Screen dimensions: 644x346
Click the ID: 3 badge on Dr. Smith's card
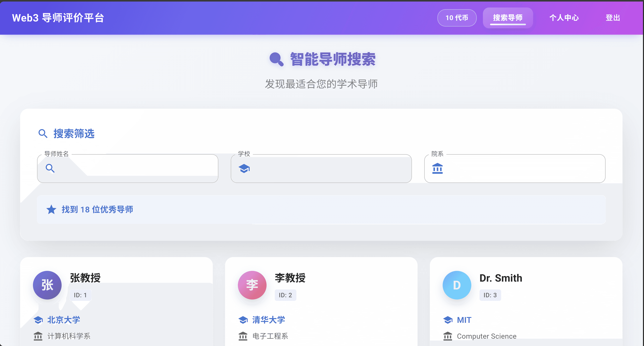click(x=490, y=295)
